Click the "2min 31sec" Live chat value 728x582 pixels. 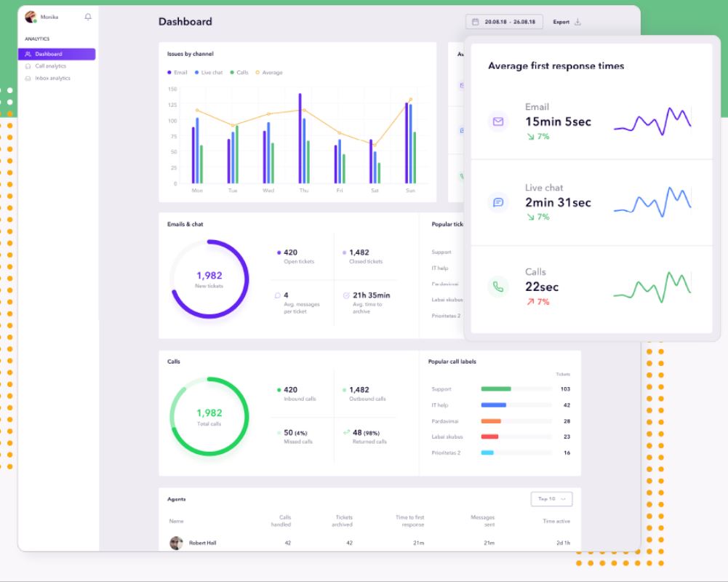click(x=558, y=202)
